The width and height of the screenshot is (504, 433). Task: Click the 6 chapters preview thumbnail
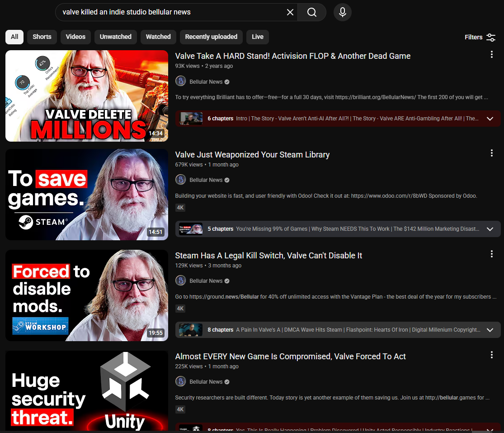pos(191,119)
